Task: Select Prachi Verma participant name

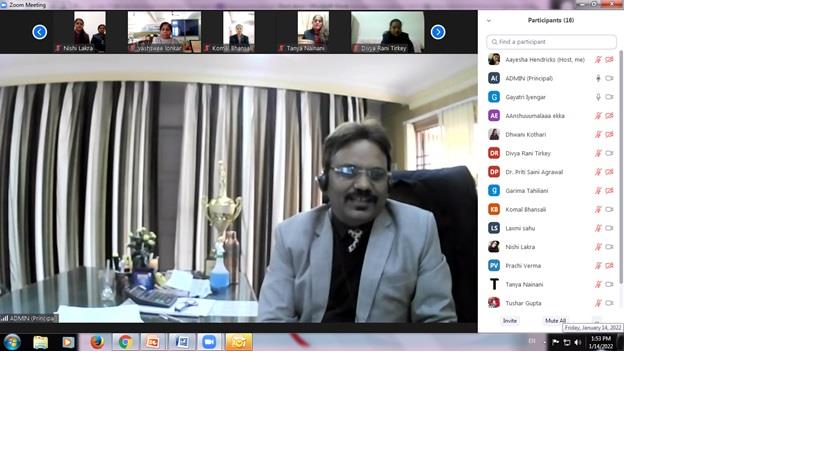Action: tap(523, 266)
